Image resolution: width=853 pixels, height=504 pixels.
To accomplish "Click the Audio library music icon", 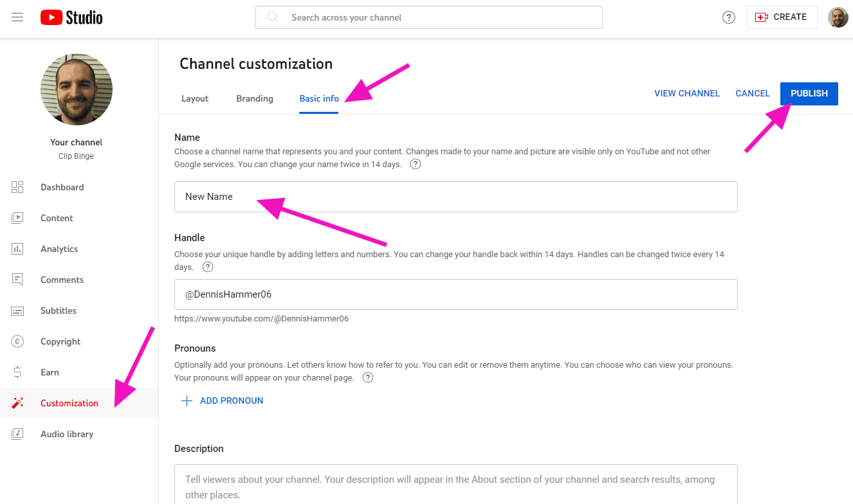I will pyautogui.click(x=17, y=434).
